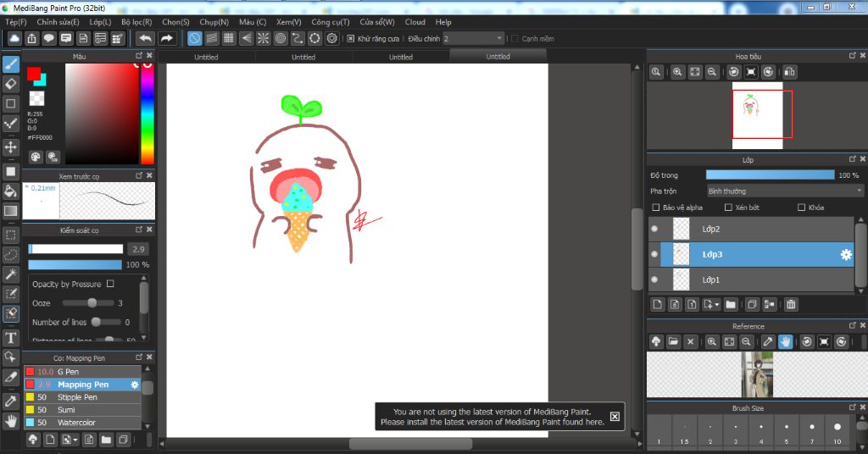The height and width of the screenshot is (454, 868).
Task: Open the Điều chỉnh correction dropdown
Action: tap(473, 39)
